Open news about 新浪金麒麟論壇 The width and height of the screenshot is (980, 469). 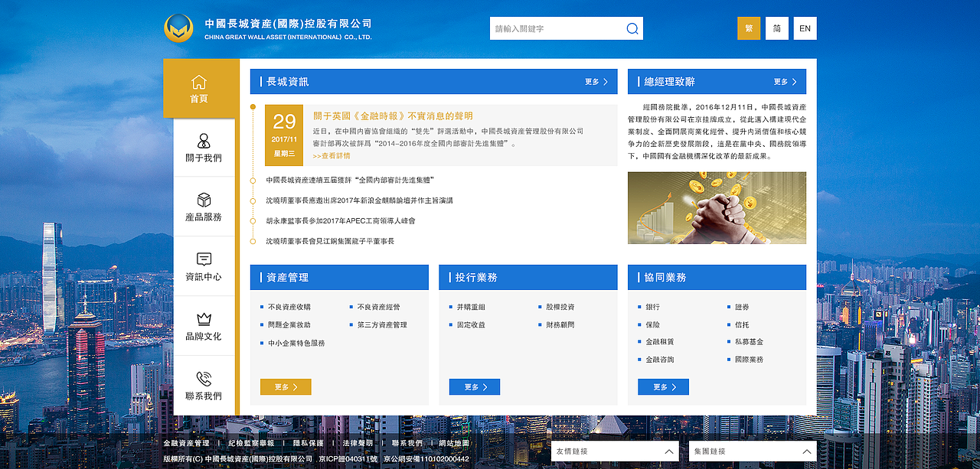click(359, 200)
